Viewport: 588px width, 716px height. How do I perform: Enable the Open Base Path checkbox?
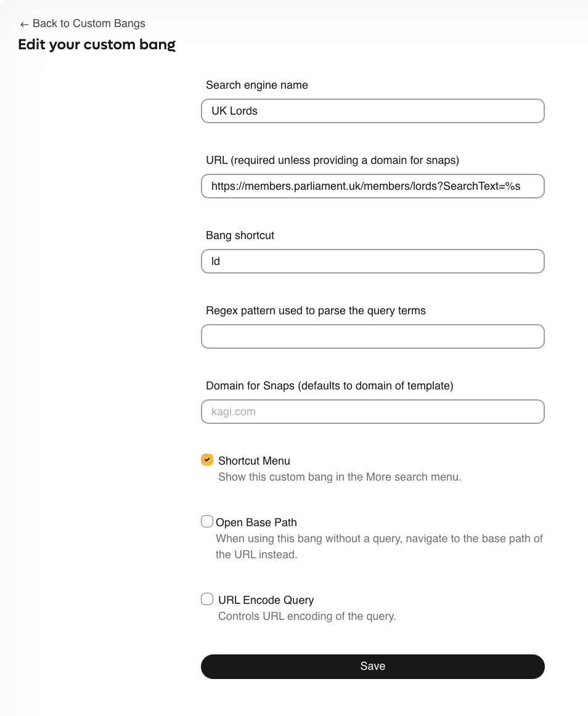click(x=207, y=521)
